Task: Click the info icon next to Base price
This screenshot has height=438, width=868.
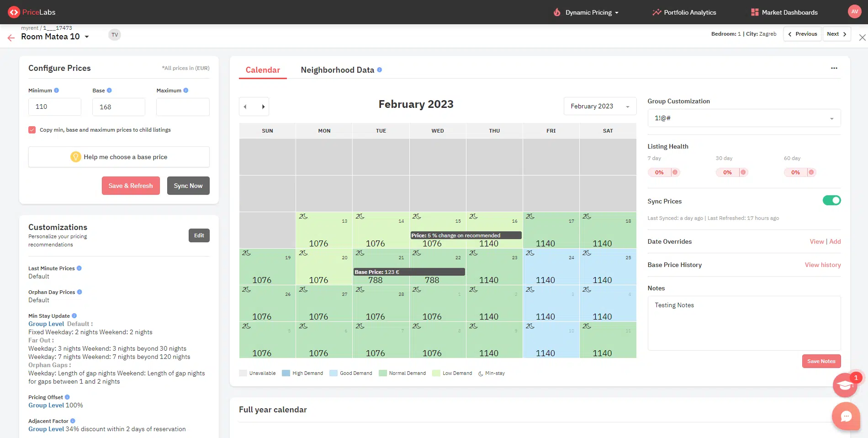Action: point(108,90)
